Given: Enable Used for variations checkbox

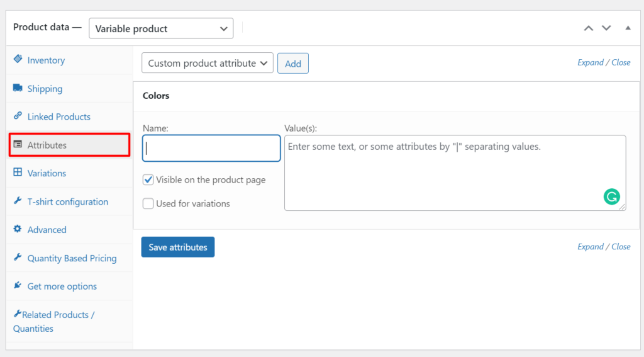Looking at the screenshot, I should point(148,203).
